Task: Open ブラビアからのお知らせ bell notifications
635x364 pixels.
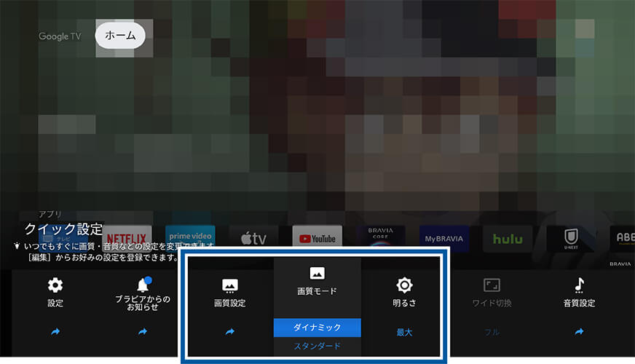Action: point(143,285)
